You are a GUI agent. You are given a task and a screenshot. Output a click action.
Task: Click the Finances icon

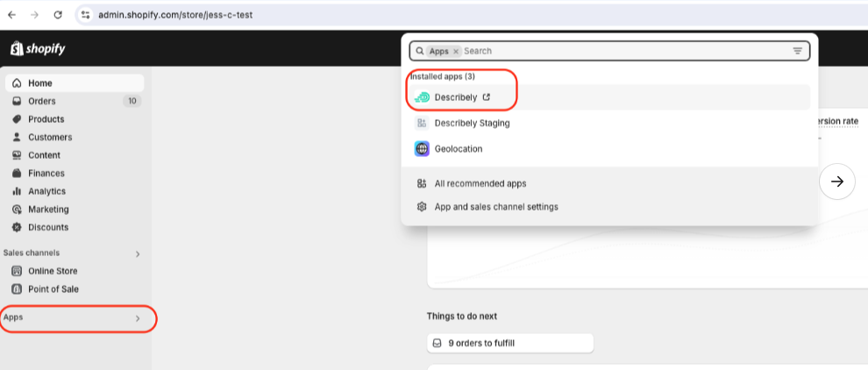pos(17,173)
